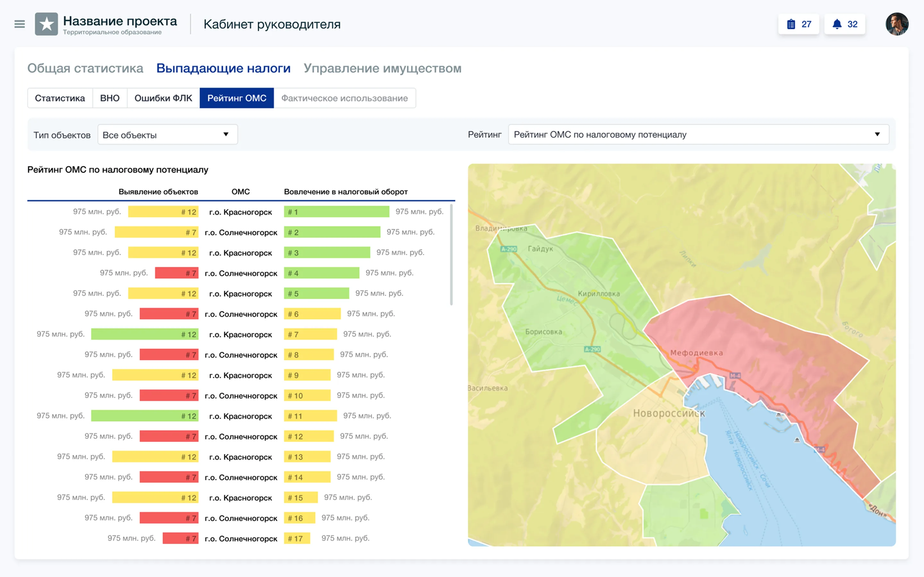Open Рейтинг ОМС по налоговому потенциалу dropdown
Screen dimensions: 924x577
coord(698,134)
